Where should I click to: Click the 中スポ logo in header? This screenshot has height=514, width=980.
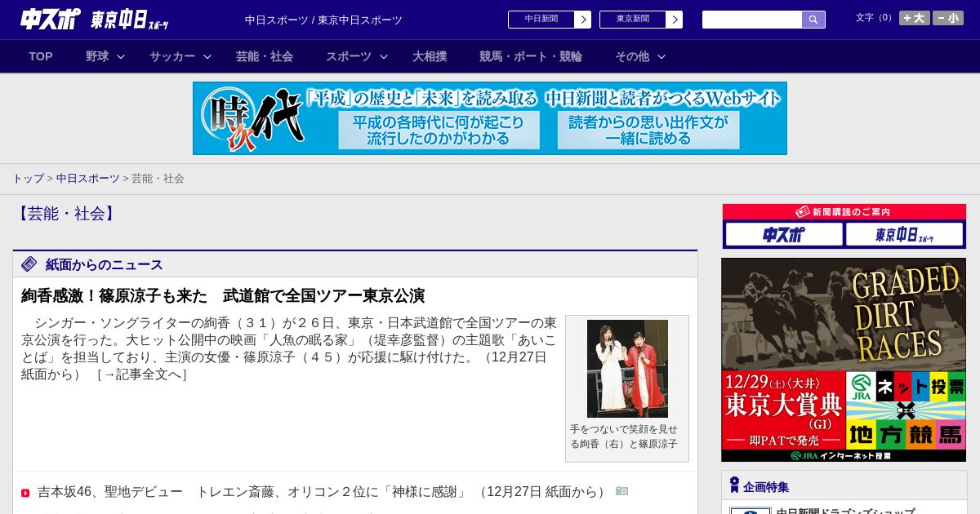click(x=51, y=19)
